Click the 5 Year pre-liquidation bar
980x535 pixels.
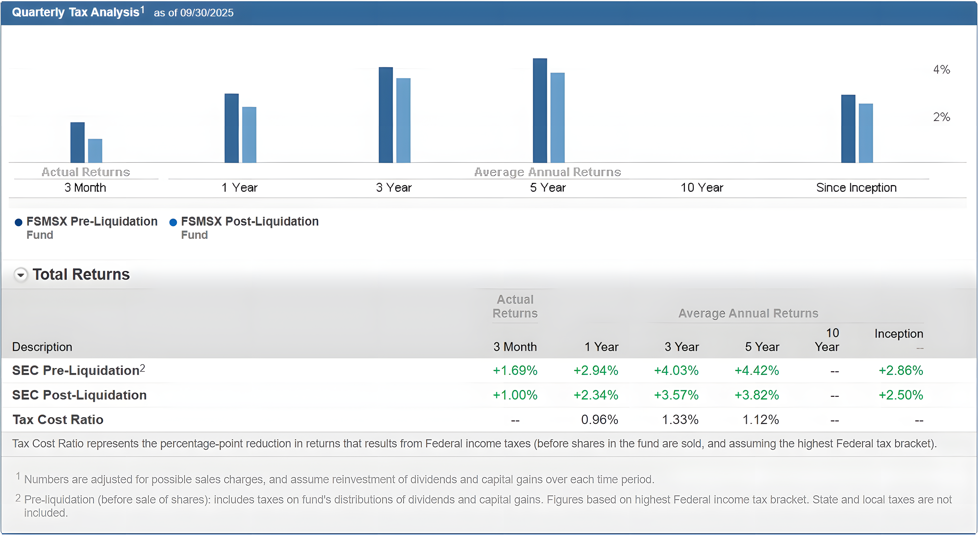click(x=540, y=110)
